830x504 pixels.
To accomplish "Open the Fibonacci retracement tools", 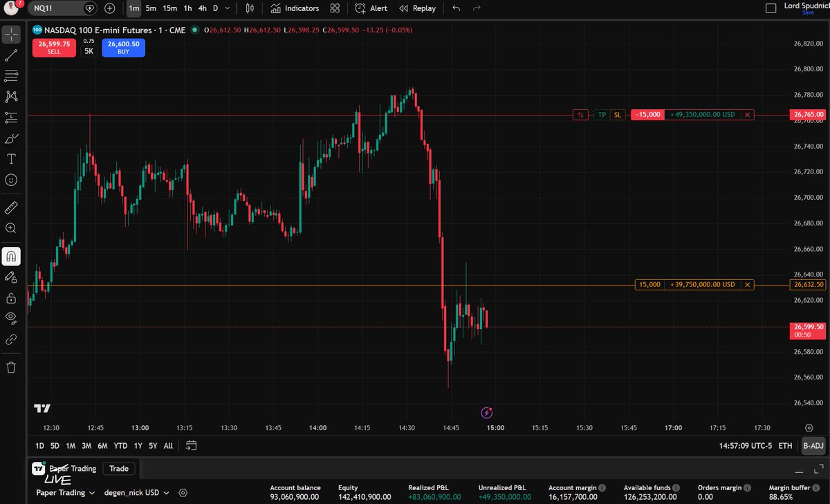I will click(x=11, y=76).
